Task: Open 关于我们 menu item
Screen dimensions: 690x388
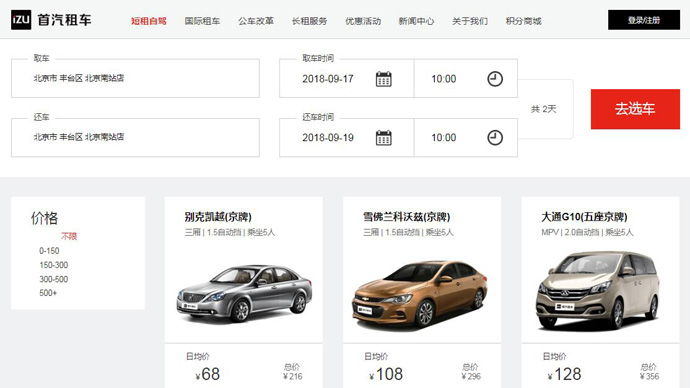Action: point(470,21)
